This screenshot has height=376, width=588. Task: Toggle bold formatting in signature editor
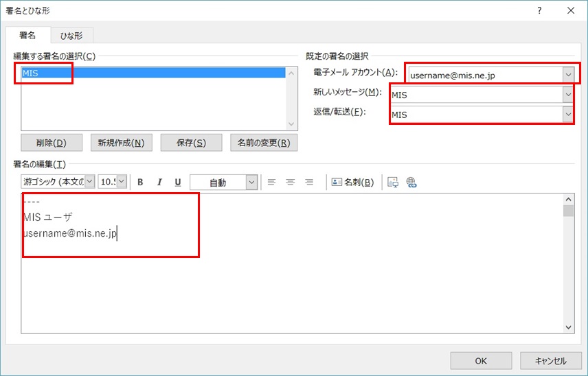[x=140, y=183]
